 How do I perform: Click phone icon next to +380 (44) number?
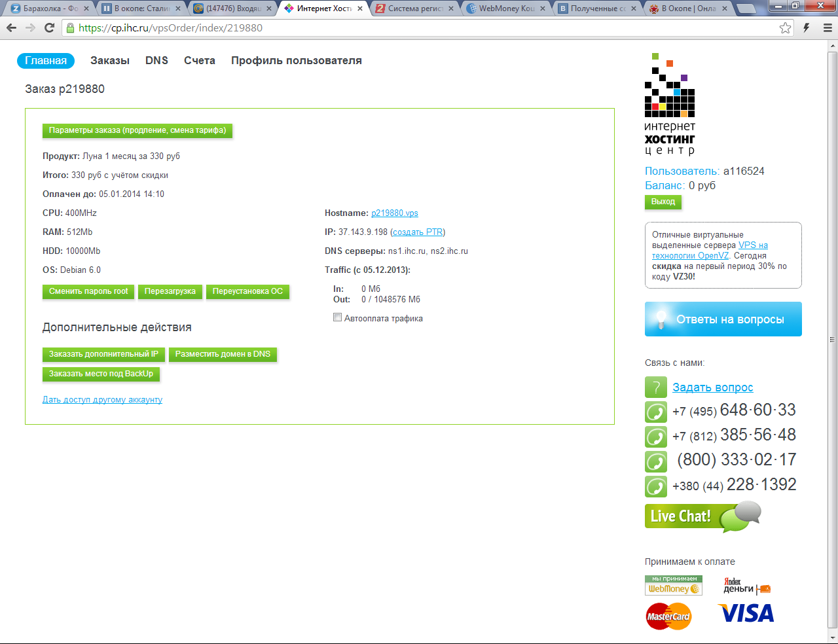656,487
